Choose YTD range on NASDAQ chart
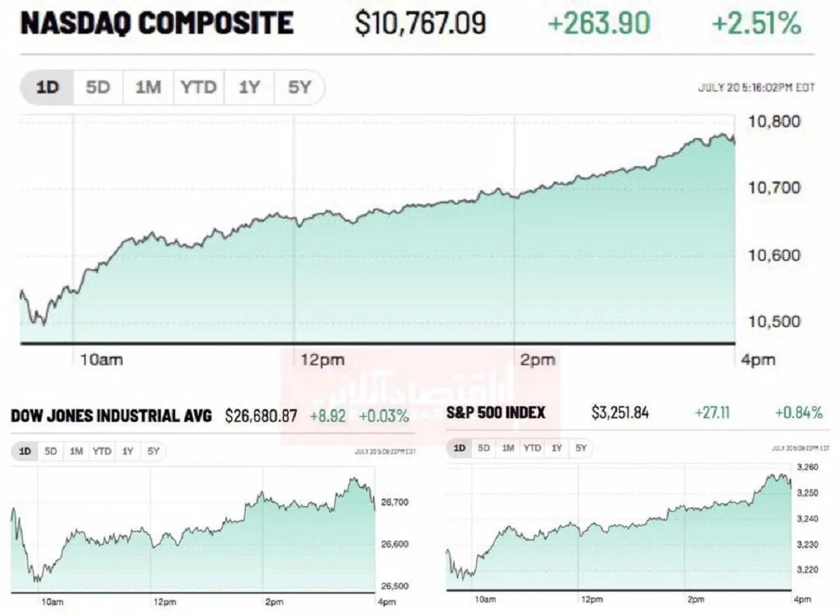This screenshot has height=616, width=840. pyautogui.click(x=199, y=87)
